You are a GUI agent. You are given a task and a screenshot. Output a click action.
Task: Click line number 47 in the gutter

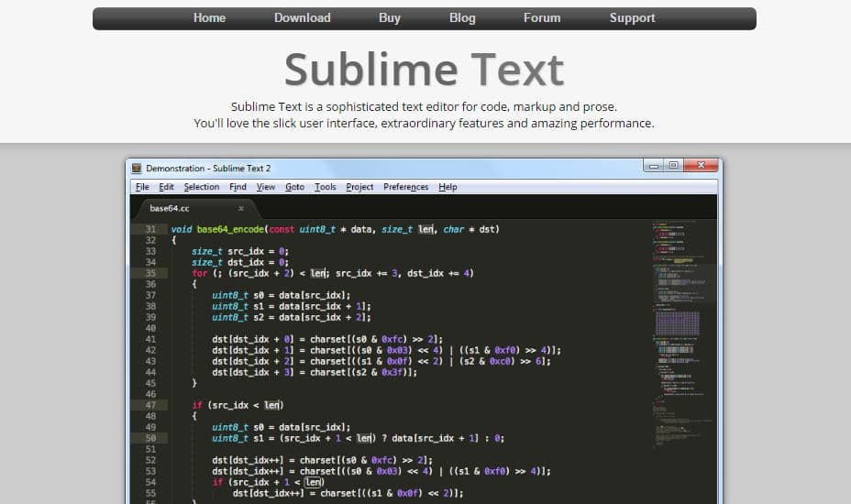click(150, 405)
